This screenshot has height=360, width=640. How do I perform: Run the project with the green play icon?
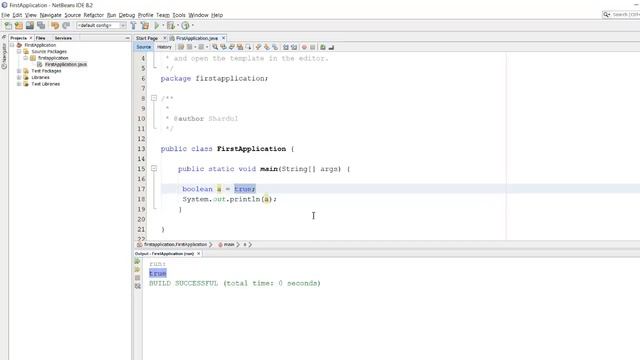(x=157, y=25)
